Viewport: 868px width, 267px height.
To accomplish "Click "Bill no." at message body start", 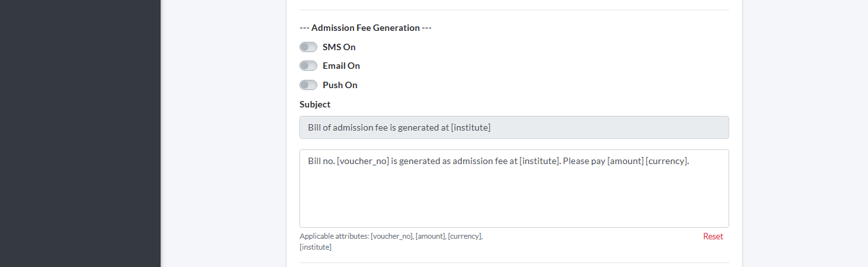I will click(x=321, y=161).
